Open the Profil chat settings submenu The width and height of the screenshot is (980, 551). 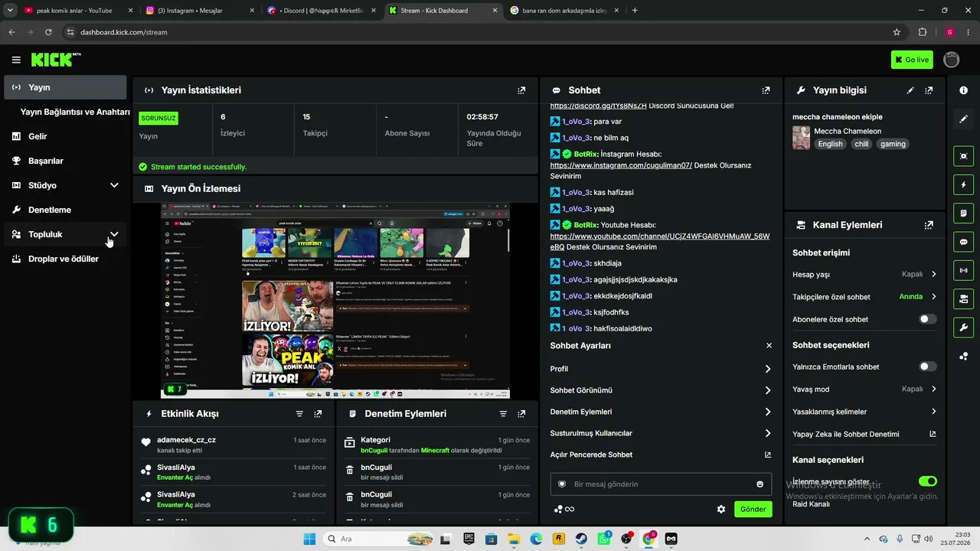[x=660, y=369]
